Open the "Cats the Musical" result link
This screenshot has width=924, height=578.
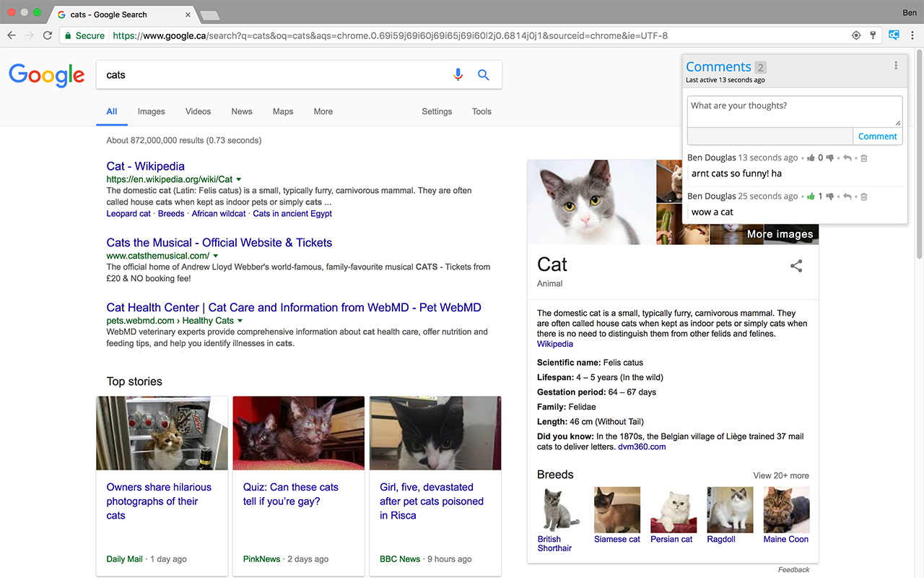click(x=219, y=243)
